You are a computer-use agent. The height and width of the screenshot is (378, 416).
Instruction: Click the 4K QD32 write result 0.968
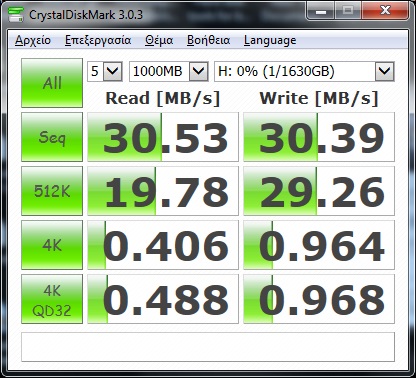[x=319, y=299]
